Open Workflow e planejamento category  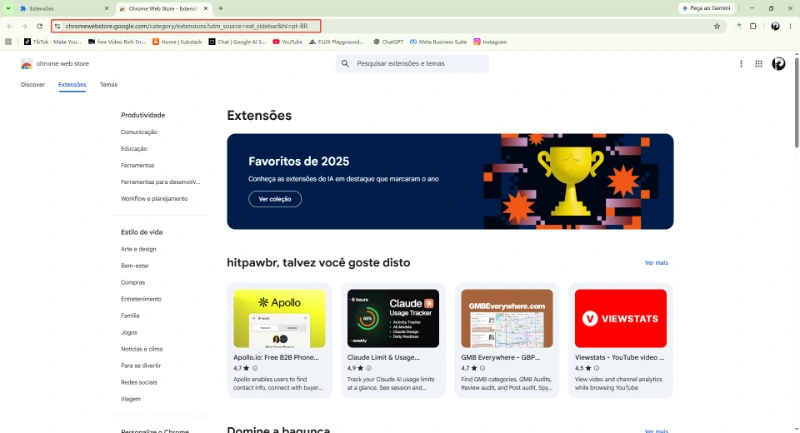(155, 199)
